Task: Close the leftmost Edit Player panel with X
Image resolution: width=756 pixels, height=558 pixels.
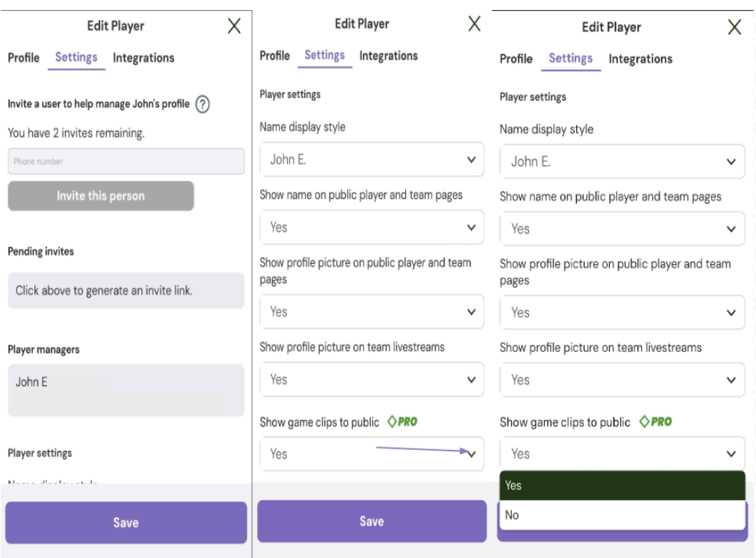Action: tap(233, 26)
